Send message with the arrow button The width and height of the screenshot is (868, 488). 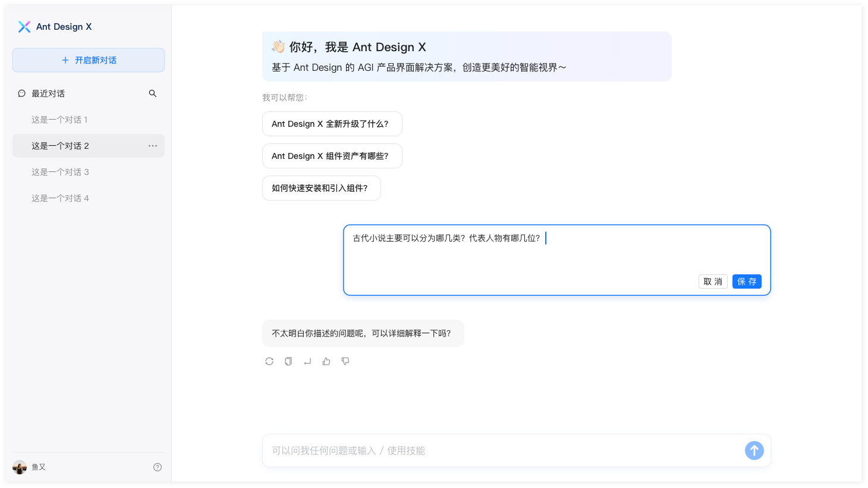(x=754, y=451)
